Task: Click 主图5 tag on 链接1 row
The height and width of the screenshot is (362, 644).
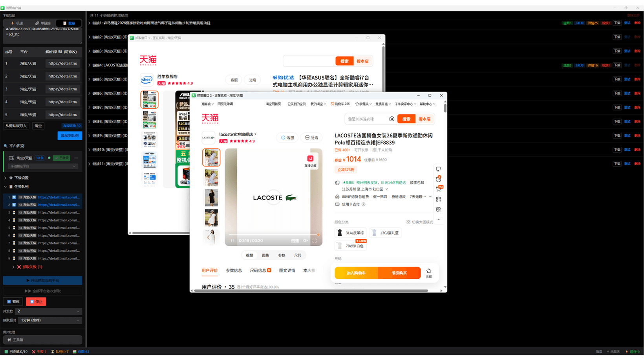Action: coord(567,23)
